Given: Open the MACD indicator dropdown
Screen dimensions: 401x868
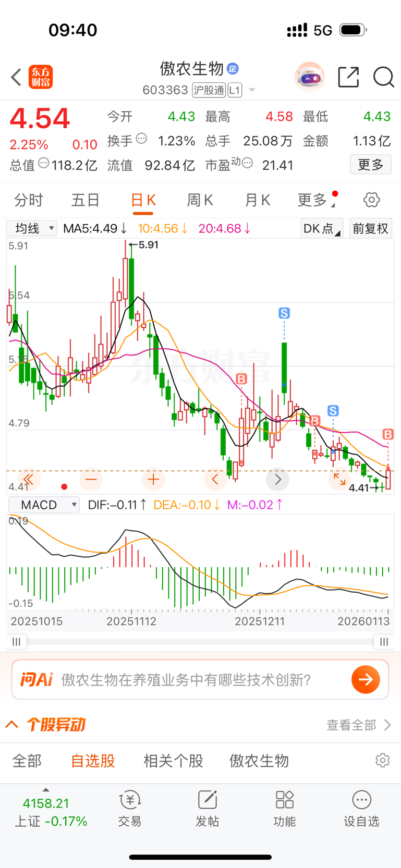Looking at the screenshot, I should click(44, 505).
